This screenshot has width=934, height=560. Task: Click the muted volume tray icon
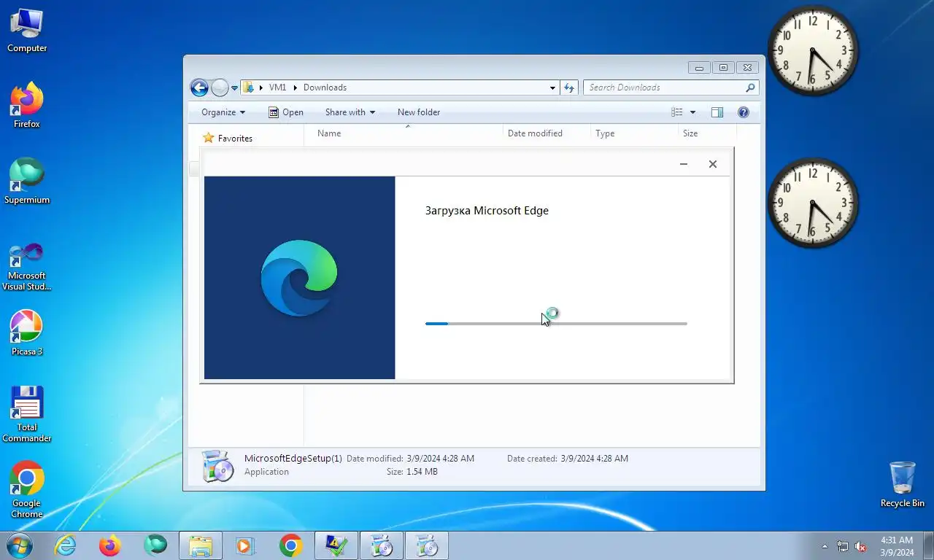[x=860, y=546]
